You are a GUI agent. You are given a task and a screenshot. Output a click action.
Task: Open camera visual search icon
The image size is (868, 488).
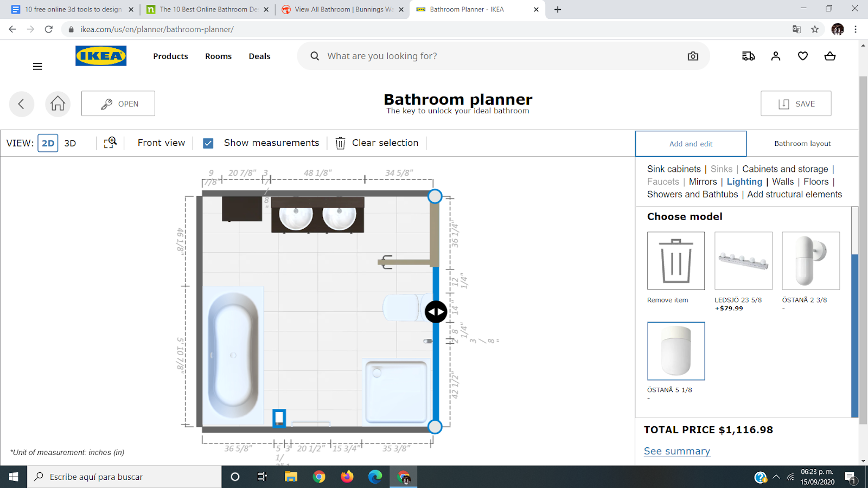click(x=693, y=56)
